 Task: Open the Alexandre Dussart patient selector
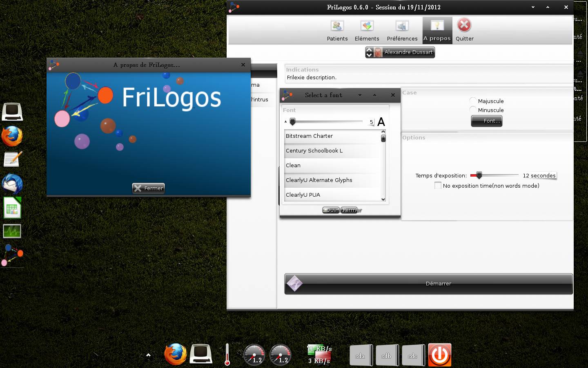point(400,52)
